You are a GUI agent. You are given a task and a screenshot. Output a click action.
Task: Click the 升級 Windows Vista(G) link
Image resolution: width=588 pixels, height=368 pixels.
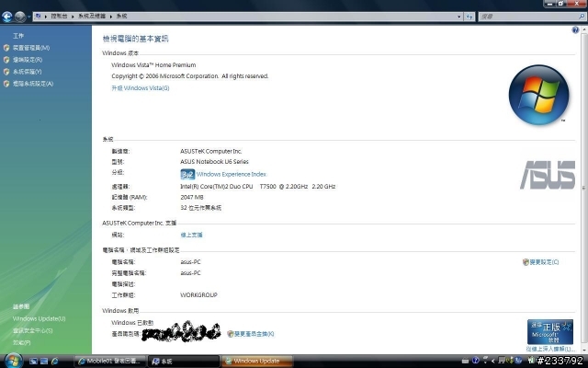click(141, 88)
